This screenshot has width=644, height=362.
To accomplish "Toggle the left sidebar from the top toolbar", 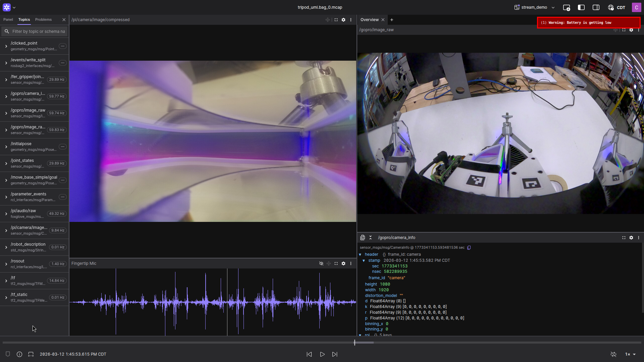I will pyautogui.click(x=581, y=7).
